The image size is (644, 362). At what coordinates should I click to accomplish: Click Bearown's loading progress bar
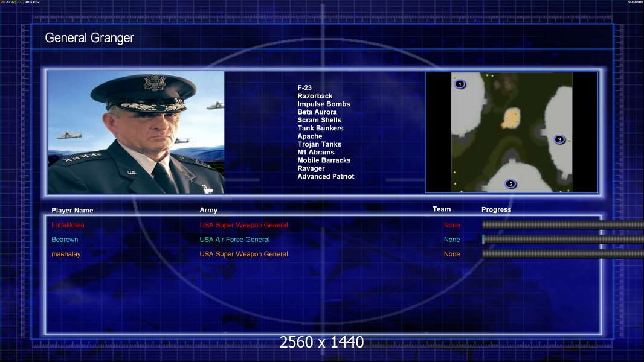562,240
